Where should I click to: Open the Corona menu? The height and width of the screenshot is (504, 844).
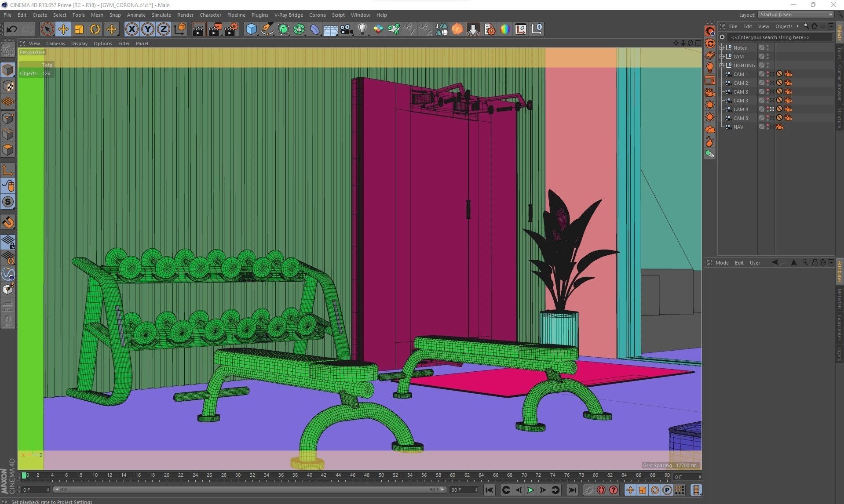pos(317,15)
